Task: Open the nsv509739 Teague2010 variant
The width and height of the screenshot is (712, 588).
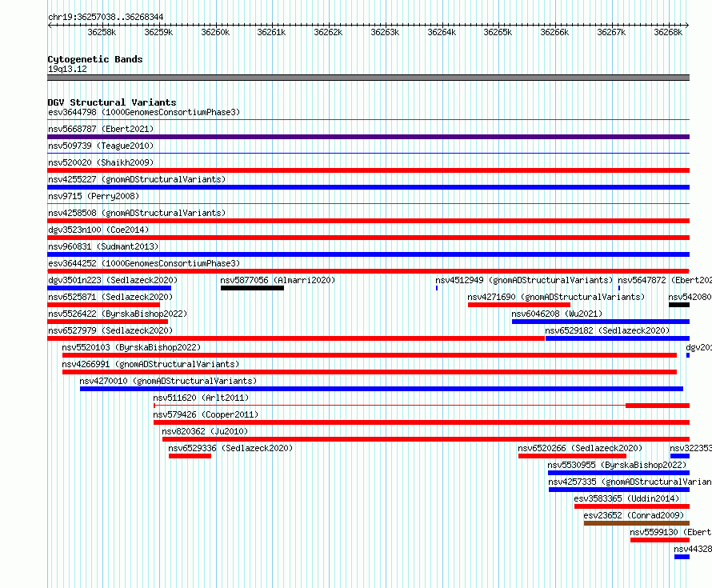Action: (101, 146)
